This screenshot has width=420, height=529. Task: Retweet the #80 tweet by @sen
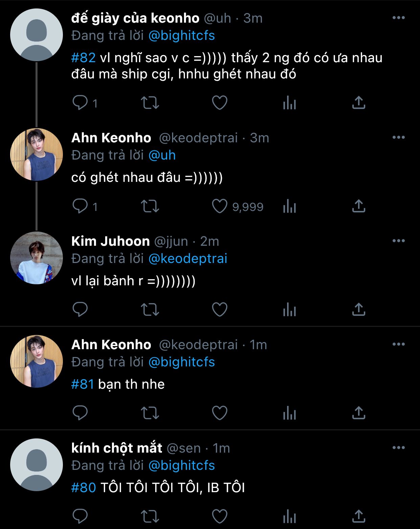(150, 516)
